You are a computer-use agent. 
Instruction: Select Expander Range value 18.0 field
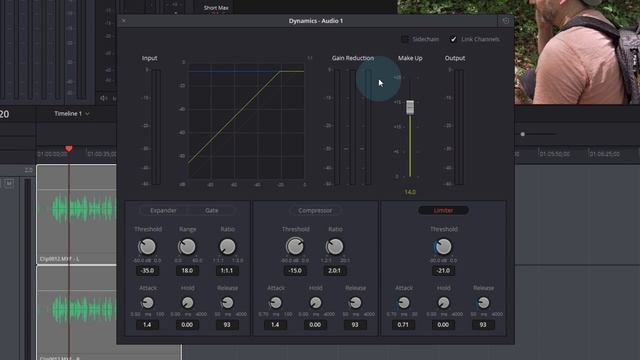pos(187,271)
